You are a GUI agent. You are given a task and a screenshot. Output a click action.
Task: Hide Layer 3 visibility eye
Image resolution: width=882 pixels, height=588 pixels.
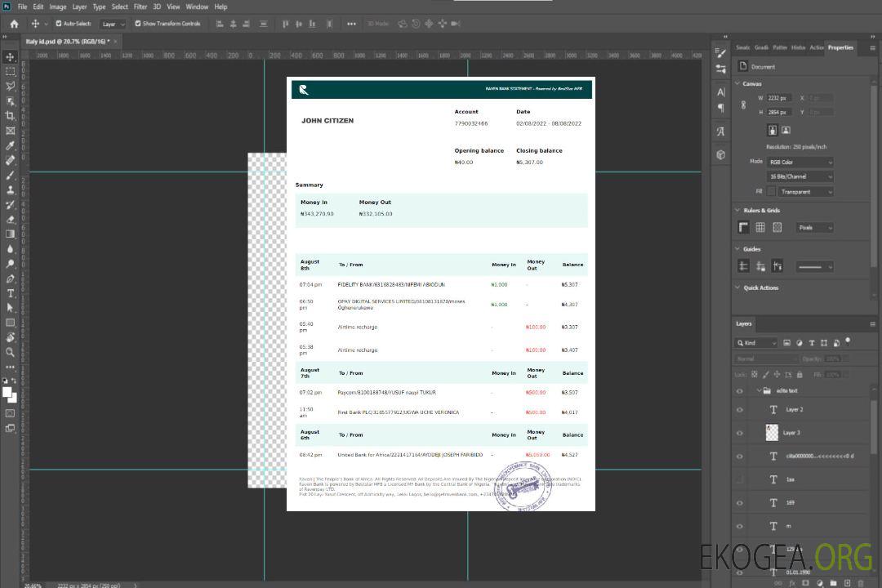click(x=740, y=434)
